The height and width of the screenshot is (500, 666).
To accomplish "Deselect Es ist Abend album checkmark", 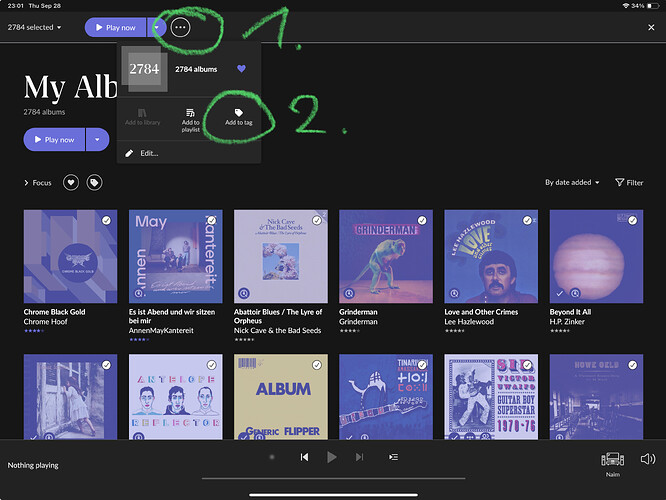I will [212, 220].
